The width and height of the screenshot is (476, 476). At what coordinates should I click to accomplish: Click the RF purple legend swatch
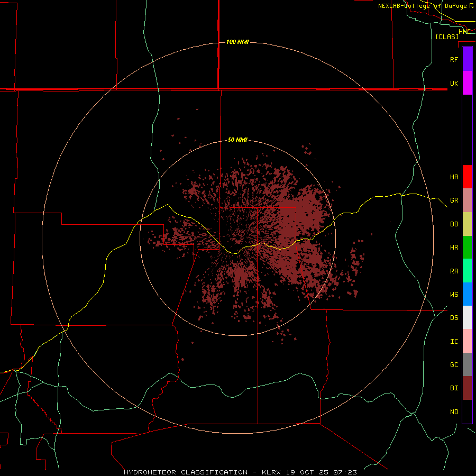pyautogui.click(x=467, y=59)
